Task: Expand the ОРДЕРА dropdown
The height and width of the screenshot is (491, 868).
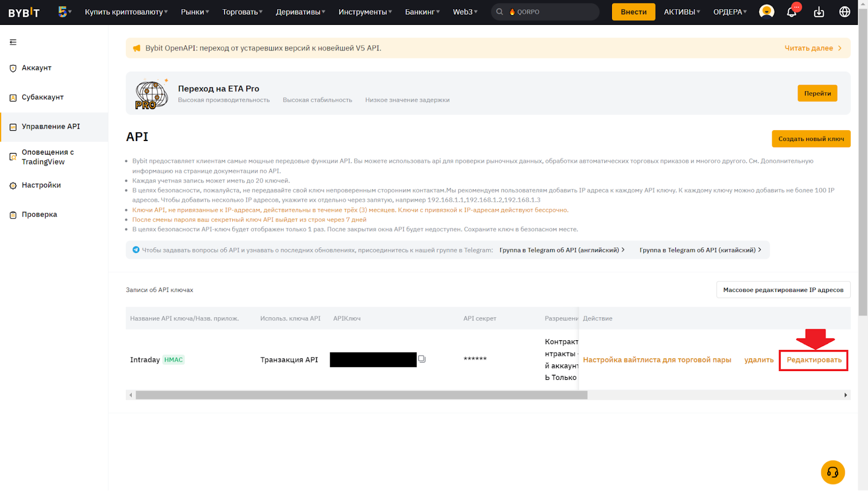Action: tap(730, 12)
